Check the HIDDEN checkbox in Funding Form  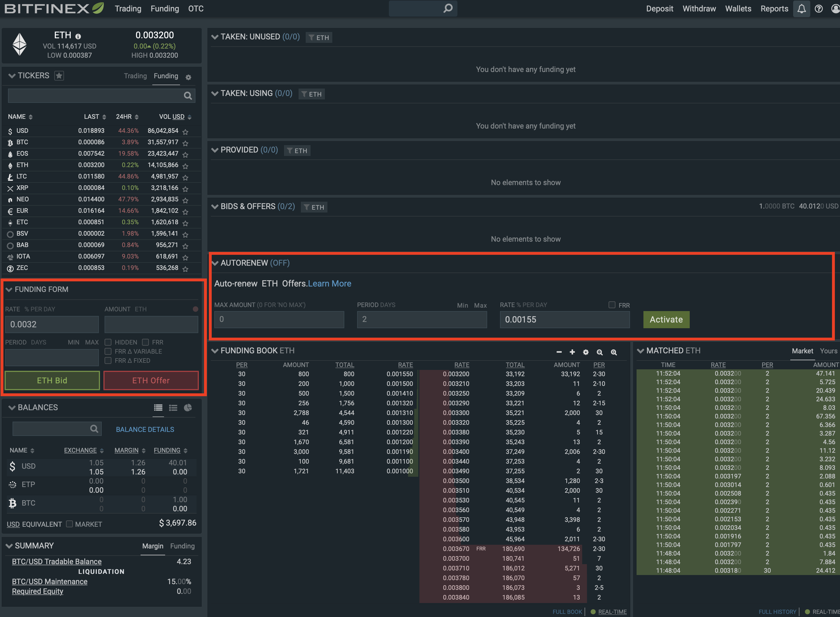click(x=108, y=342)
